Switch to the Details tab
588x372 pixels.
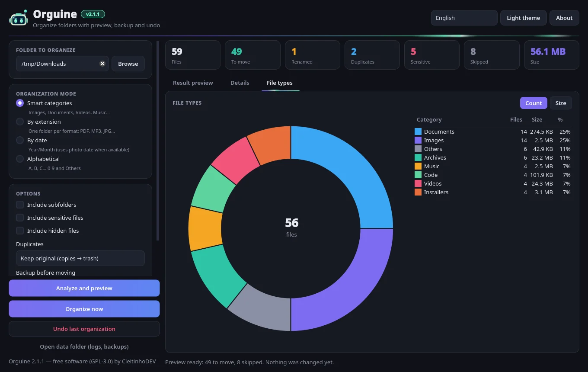[240, 83]
